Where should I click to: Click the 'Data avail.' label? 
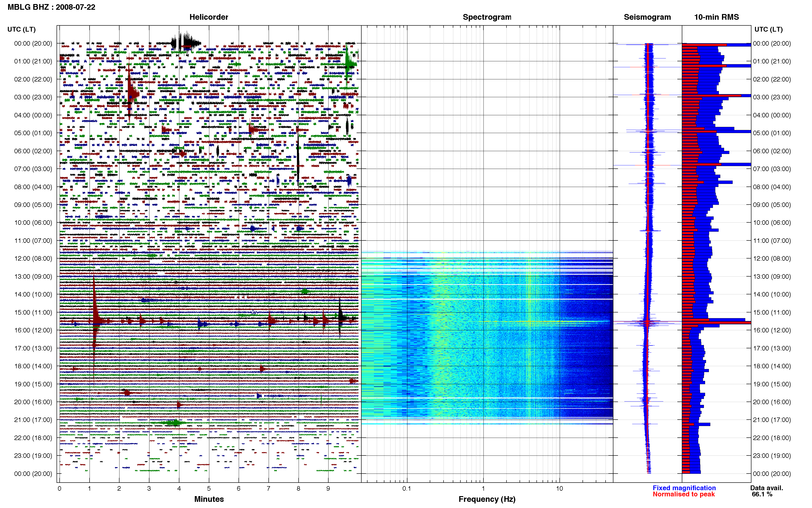[x=767, y=488]
